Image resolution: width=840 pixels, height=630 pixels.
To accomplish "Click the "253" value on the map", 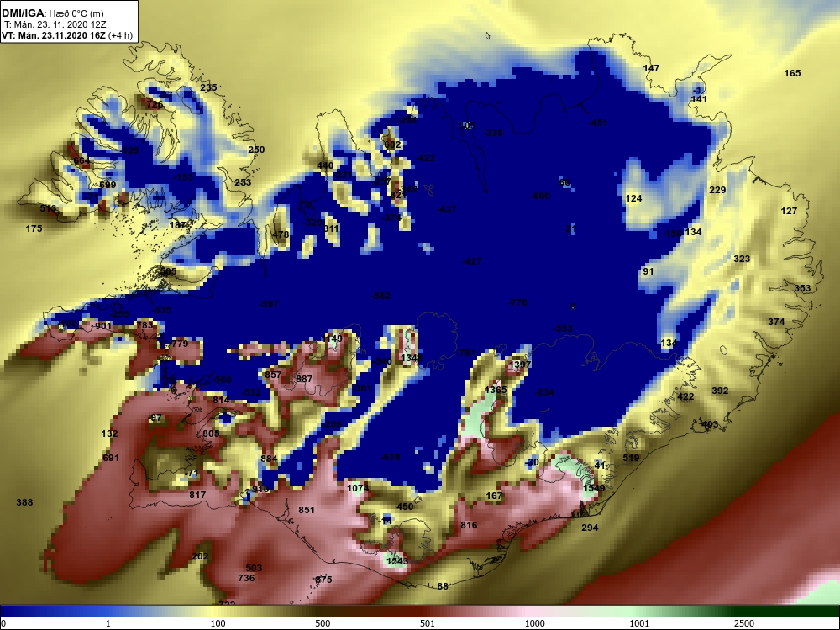I will (x=243, y=182).
